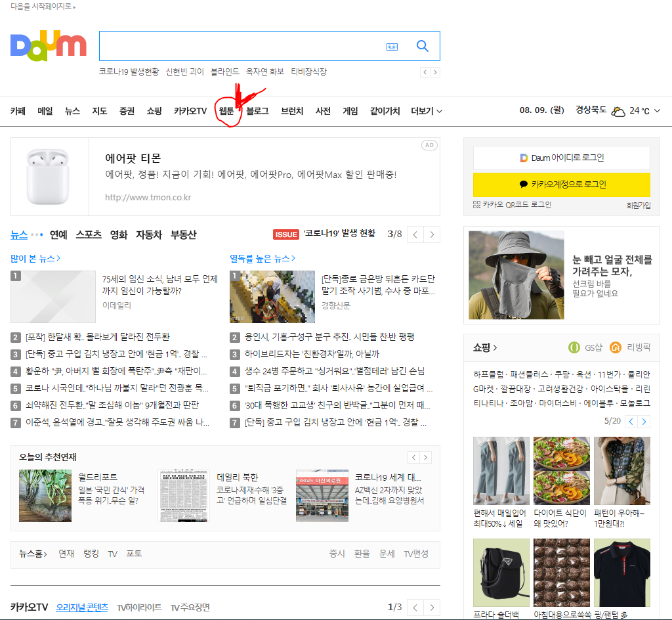This screenshot has height=620, width=672.
Task: Open the 웹툰 menu item
Action: [226, 111]
